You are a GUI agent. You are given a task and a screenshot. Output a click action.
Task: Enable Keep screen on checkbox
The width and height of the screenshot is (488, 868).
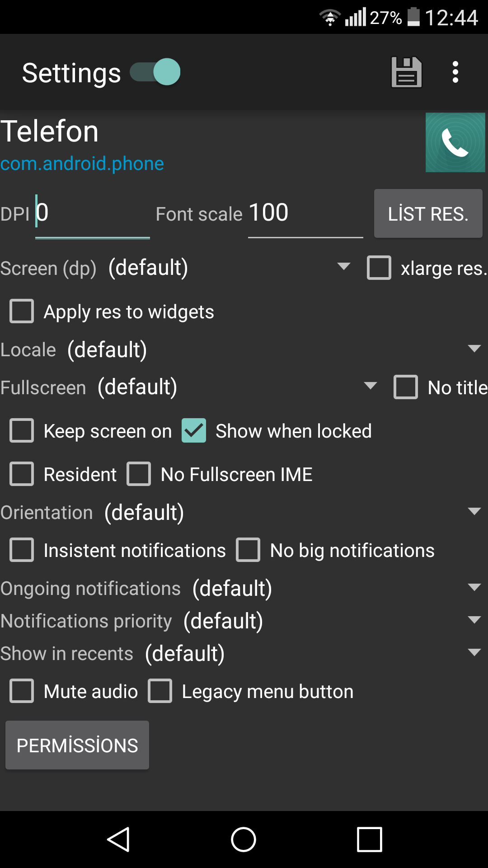click(x=22, y=430)
